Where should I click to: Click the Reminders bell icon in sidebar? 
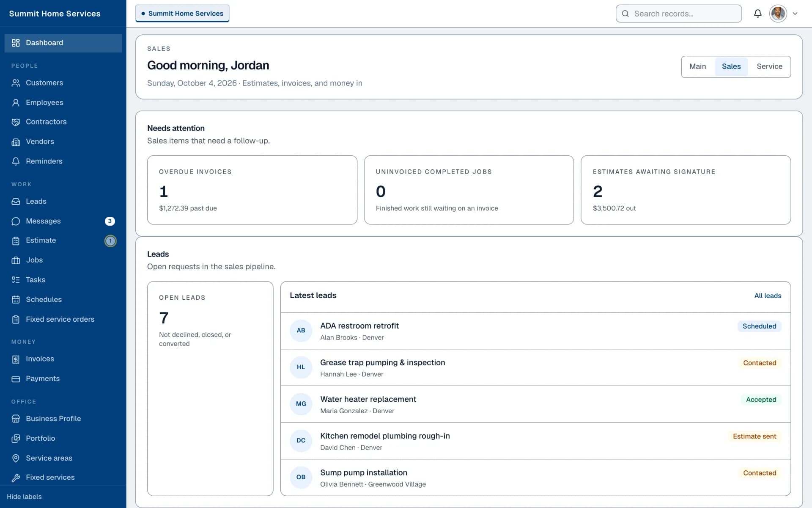click(16, 161)
